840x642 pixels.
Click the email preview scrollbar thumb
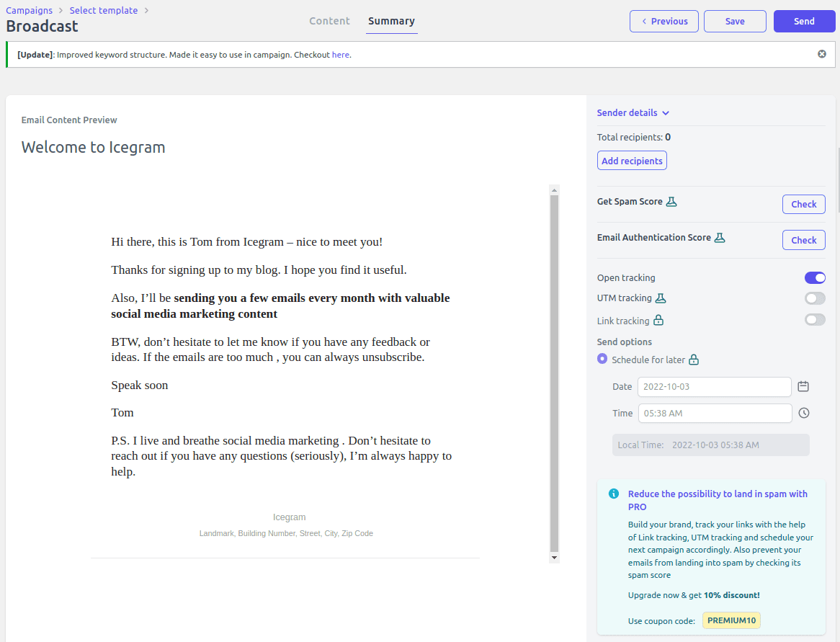coord(554,373)
